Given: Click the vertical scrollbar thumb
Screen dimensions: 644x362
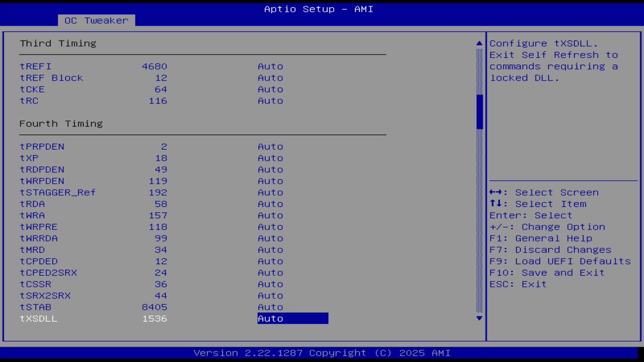Looking at the screenshot, I should tap(479, 112).
